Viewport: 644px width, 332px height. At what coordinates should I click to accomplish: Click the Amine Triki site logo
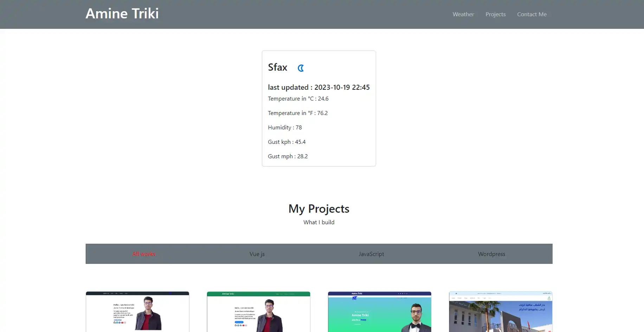pyautogui.click(x=122, y=14)
